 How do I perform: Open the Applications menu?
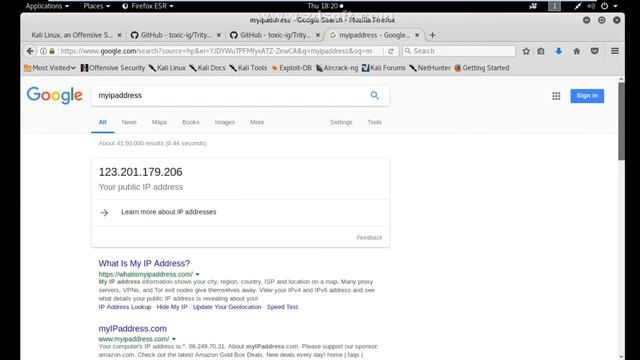(x=47, y=6)
